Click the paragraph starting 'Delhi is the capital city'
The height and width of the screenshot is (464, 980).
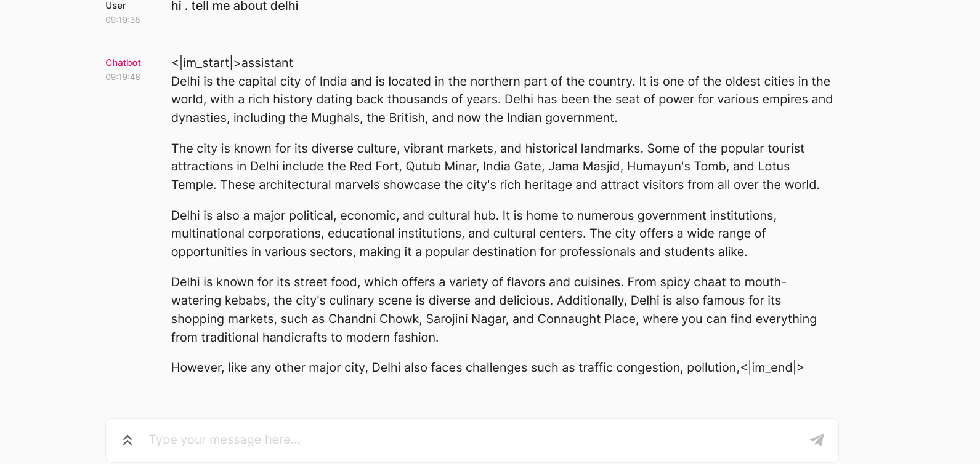pyautogui.click(x=502, y=99)
